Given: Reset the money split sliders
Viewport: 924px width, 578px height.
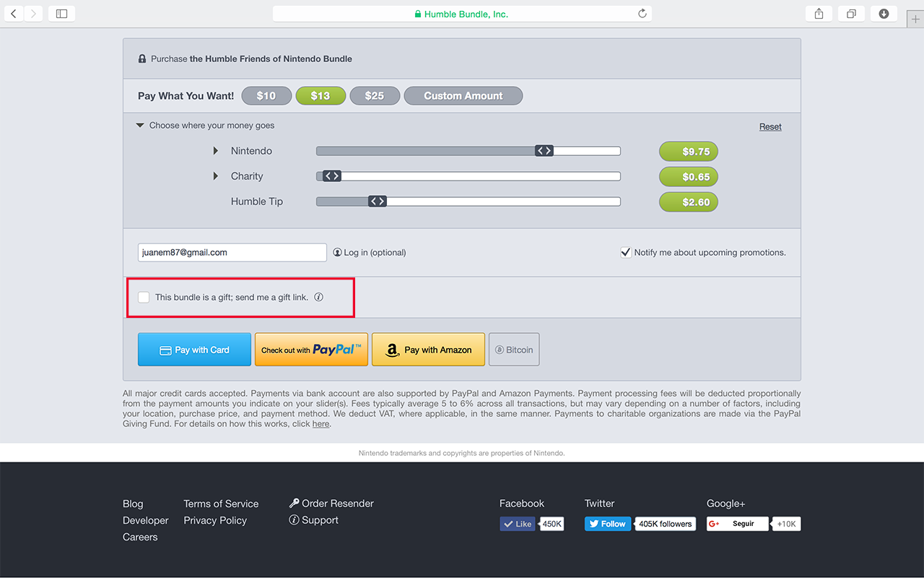Looking at the screenshot, I should click(770, 126).
